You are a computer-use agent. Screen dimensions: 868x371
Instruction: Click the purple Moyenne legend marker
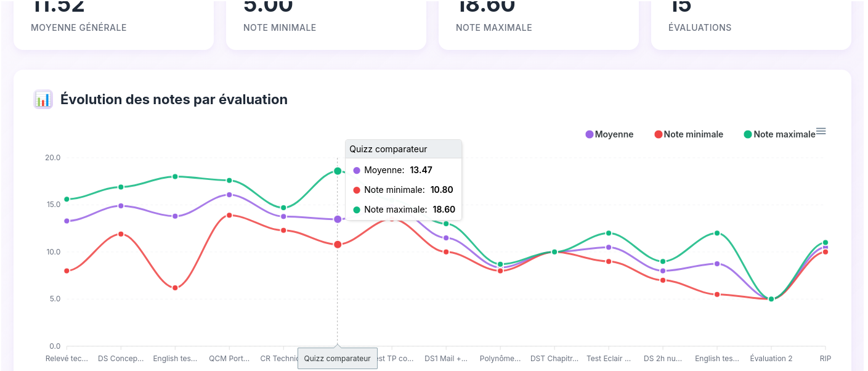590,134
